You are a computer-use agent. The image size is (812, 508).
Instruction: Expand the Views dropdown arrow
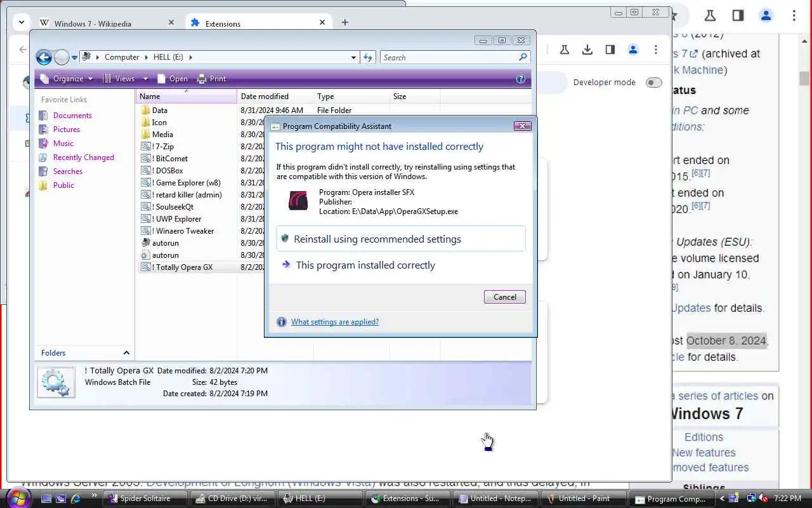pyautogui.click(x=145, y=79)
